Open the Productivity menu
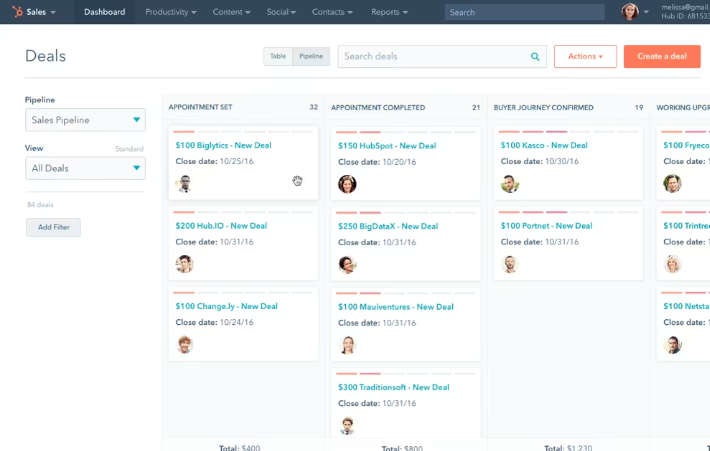This screenshot has height=451, width=710. 171,12
